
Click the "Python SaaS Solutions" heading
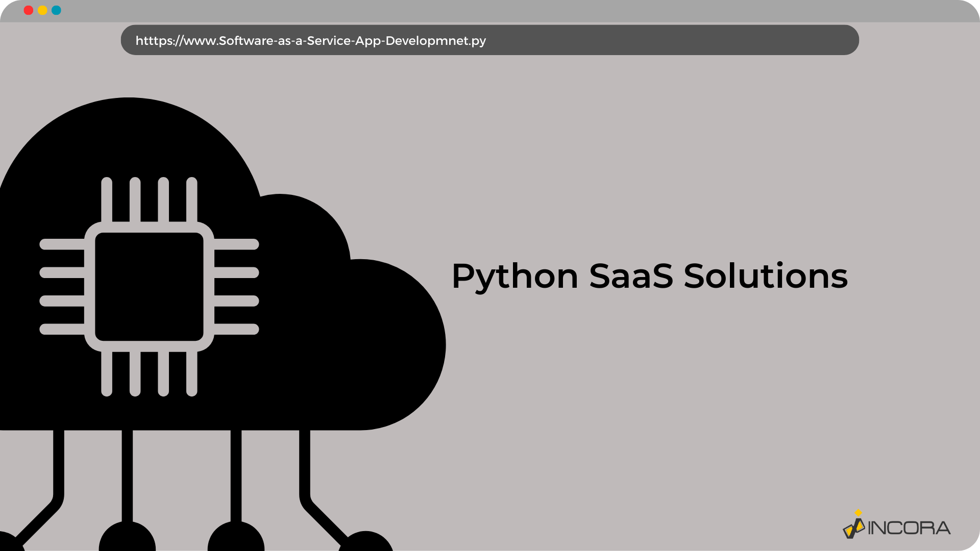(x=649, y=277)
